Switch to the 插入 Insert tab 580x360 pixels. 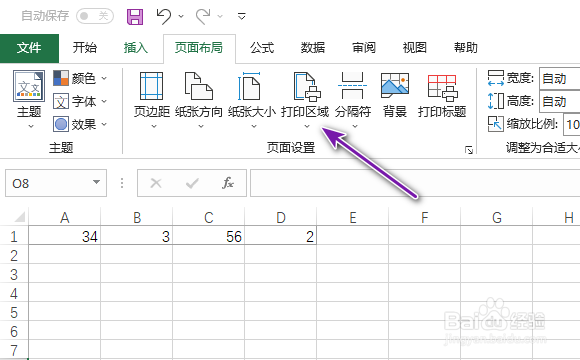pyautogui.click(x=135, y=48)
